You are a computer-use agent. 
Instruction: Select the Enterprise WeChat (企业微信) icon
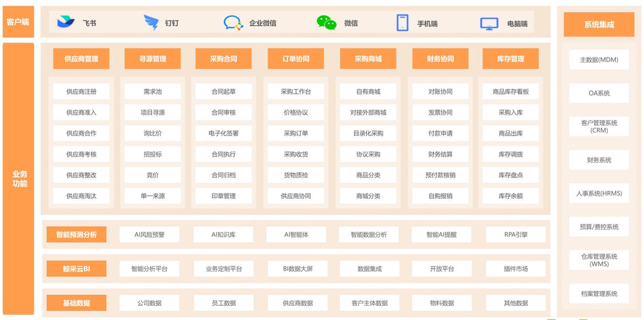point(233,23)
